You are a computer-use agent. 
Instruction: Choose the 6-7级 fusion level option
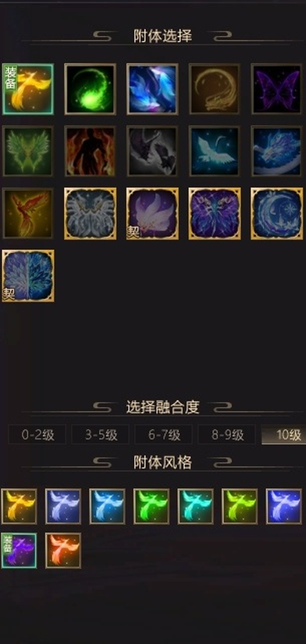(164, 435)
